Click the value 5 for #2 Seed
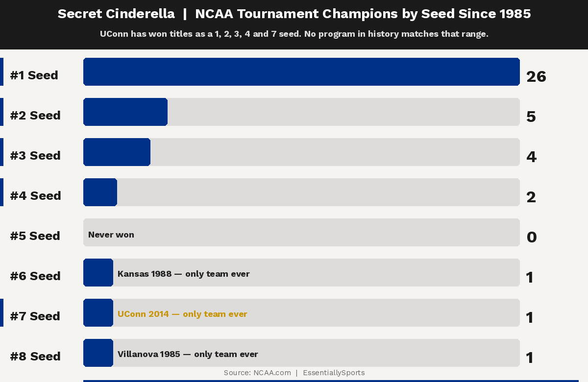 (x=531, y=117)
